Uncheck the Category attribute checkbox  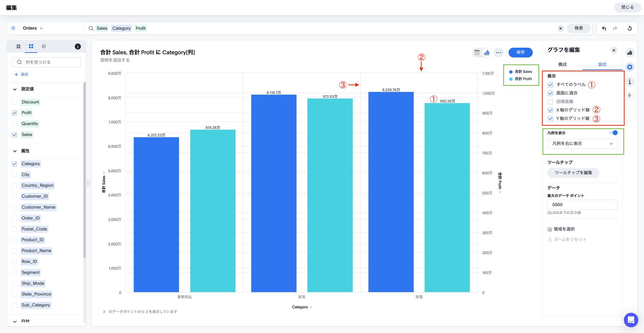[x=14, y=164]
